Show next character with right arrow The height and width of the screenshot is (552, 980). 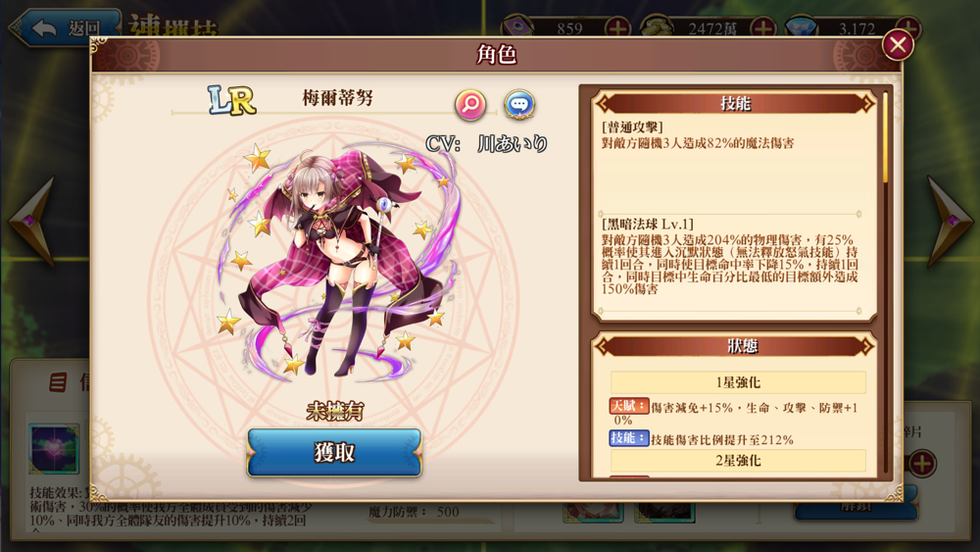coord(950,222)
